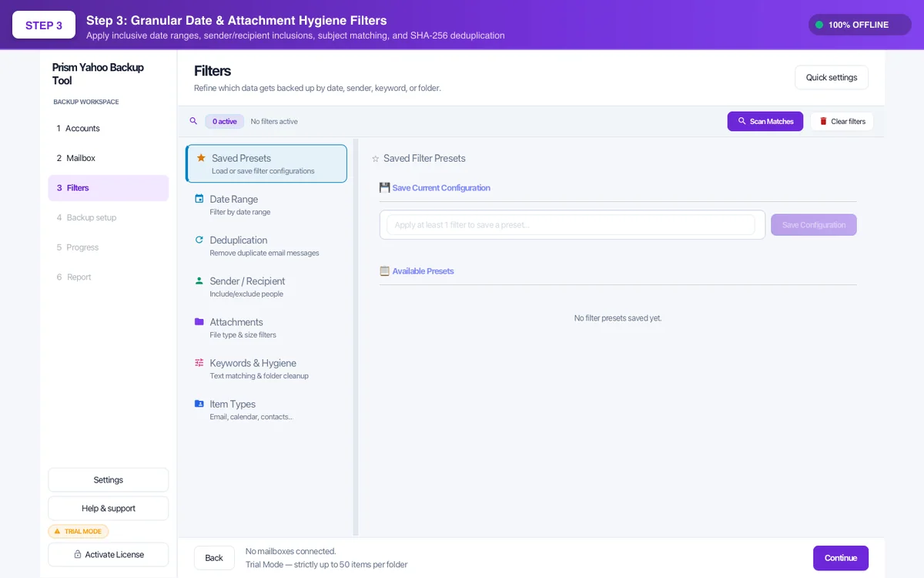Viewport: 924px width, 578px height.
Task: Open the Item Types filter category
Action: tap(266, 408)
